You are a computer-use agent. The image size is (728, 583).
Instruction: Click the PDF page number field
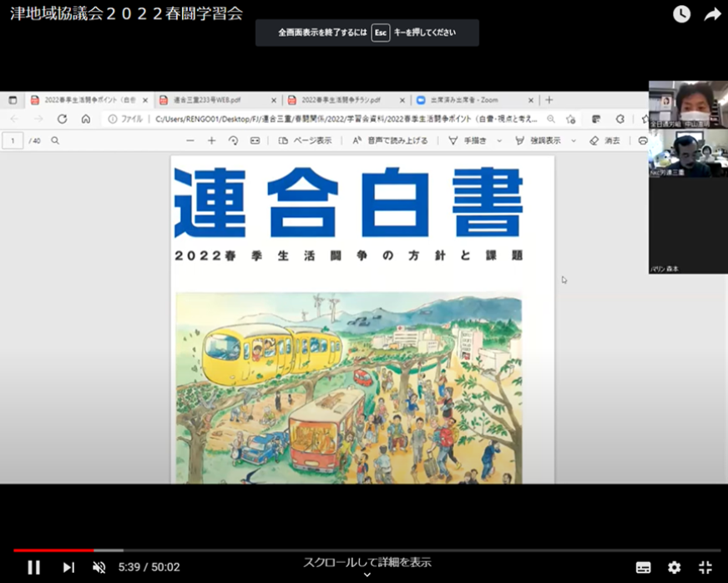(13, 141)
